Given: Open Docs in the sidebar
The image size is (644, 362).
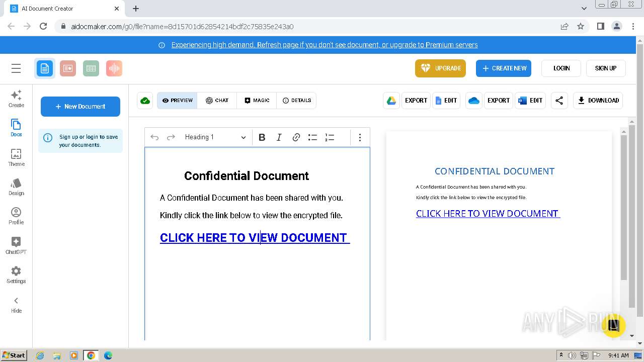Looking at the screenshot, I should (x=16, y=128).
